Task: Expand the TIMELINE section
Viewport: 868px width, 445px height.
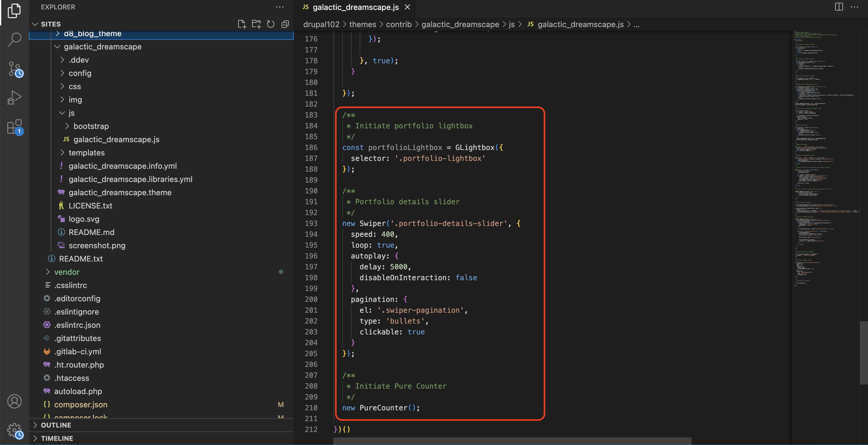Action: (57, 438)
